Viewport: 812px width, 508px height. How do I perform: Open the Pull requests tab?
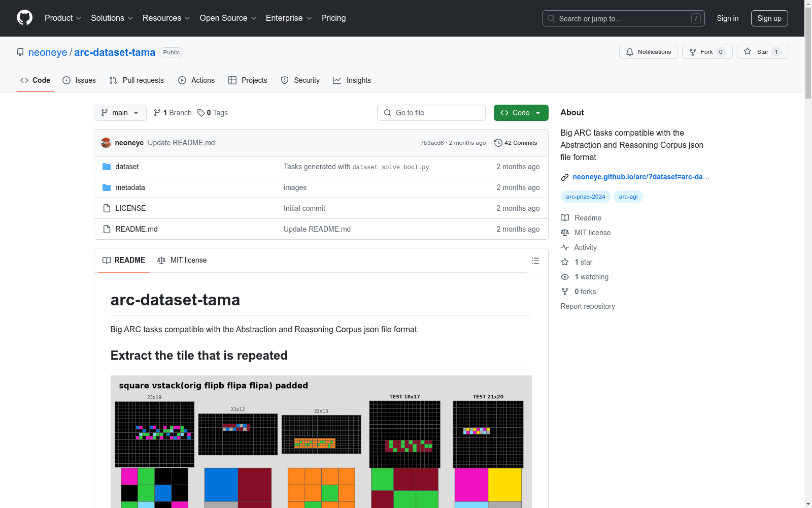click(137, 80)
